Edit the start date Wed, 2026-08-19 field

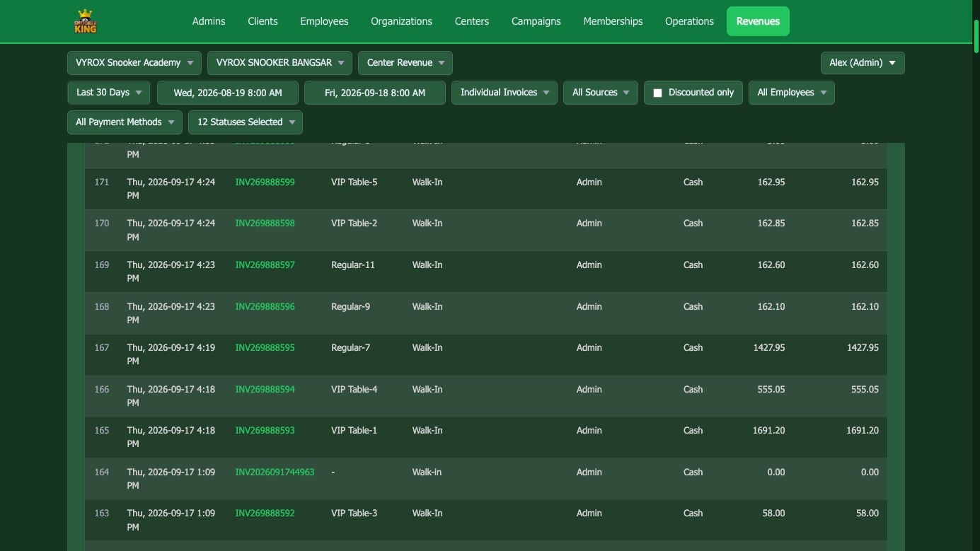(x=228, y=93)
